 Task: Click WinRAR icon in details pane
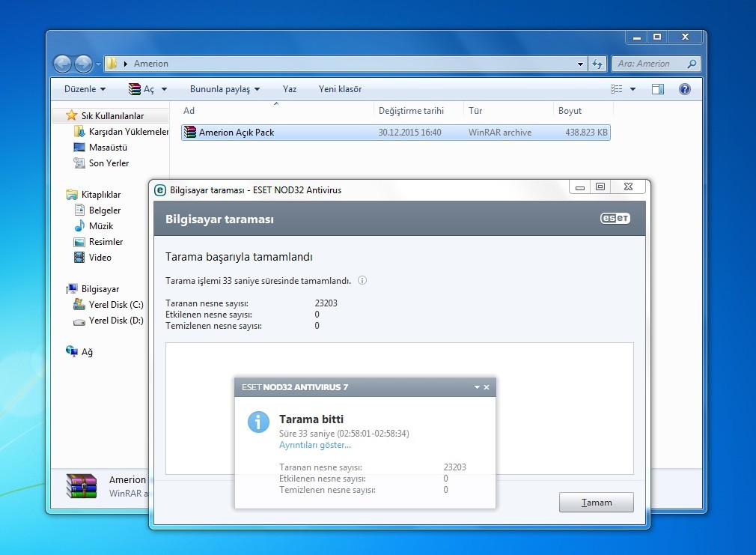coord(81,485)
